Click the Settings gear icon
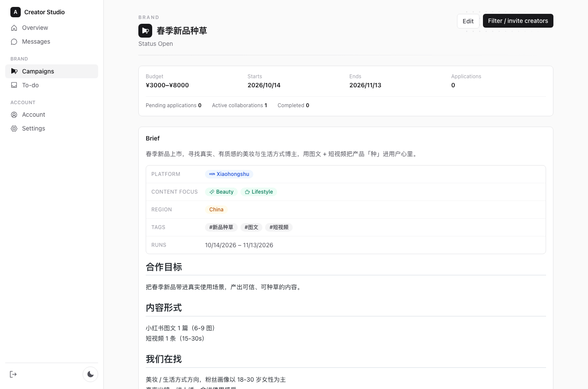 click(14, 128)
